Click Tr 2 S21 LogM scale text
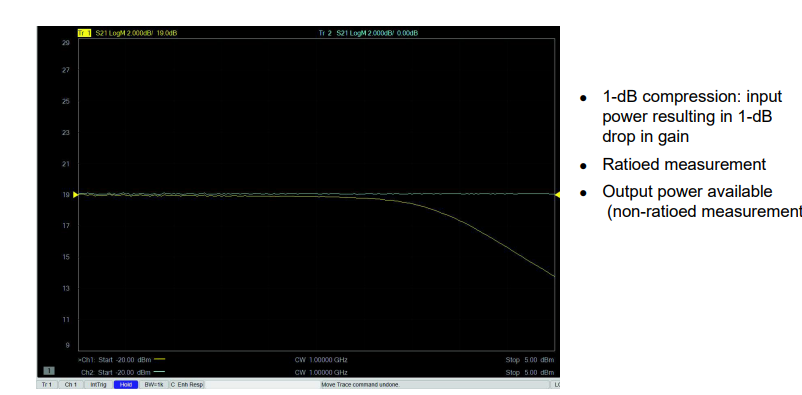 (x=377, y=33)
